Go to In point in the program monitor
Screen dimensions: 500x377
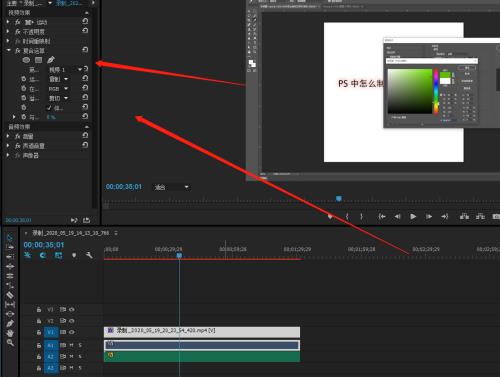pyautogui.click(x=382, y=217)
